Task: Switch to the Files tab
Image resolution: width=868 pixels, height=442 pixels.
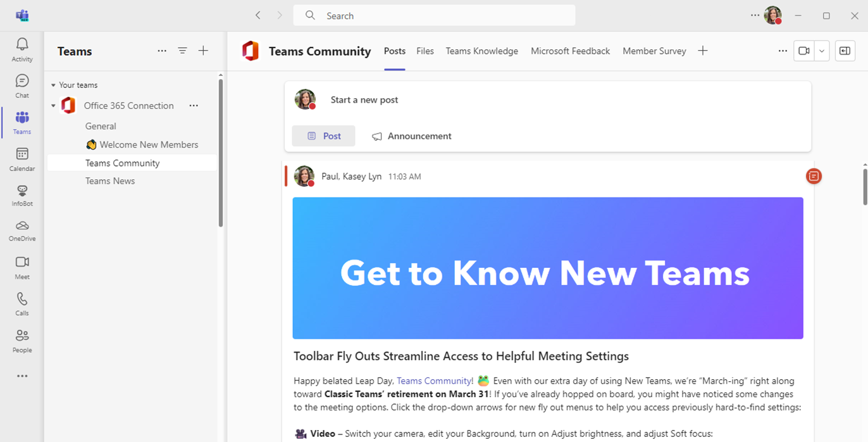Action: [x=425, y=51]
